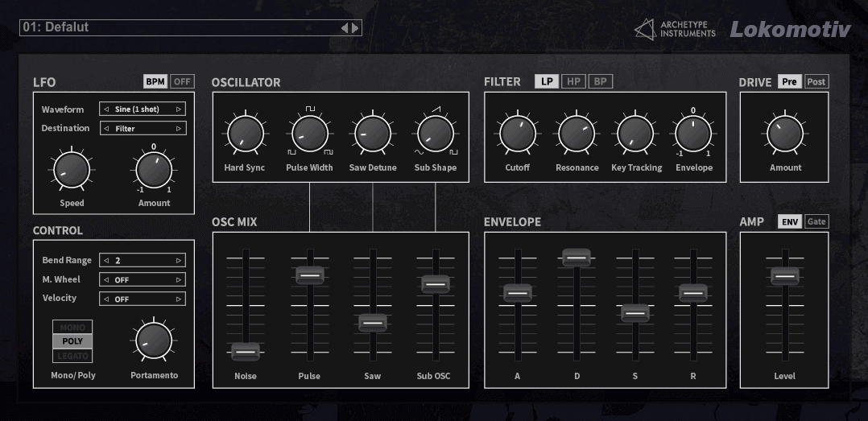Click the envelope Release fader
The width and height of the screenshot is (868, 421).
693,293
